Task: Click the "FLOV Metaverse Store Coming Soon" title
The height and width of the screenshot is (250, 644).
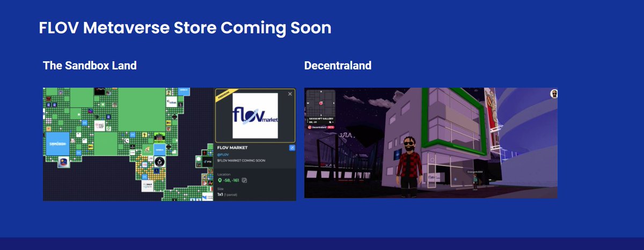Action: (185, 28)
